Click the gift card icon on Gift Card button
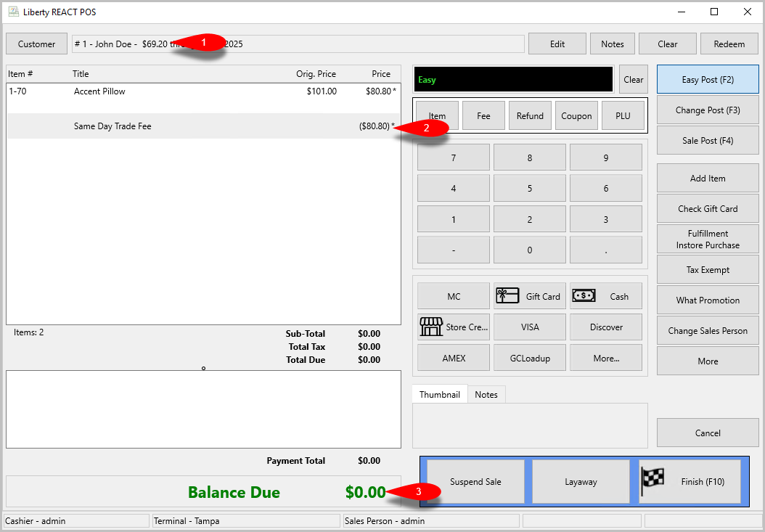The height and width of the screenshot is (532, 765). pos(507,296)
